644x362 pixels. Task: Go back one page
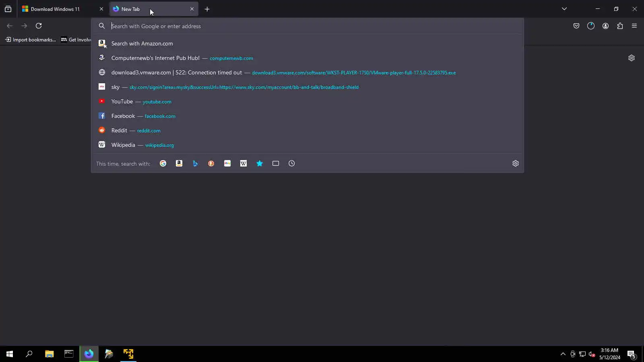(10, 26)
